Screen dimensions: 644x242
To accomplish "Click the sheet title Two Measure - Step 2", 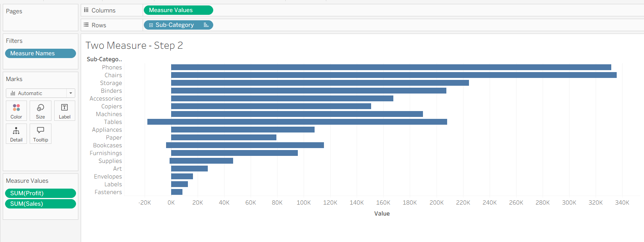I will click(134, 46).
